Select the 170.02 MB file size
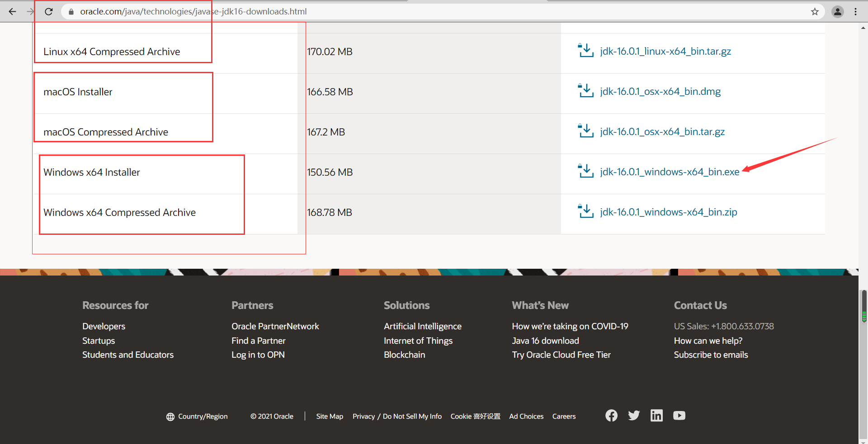 tap(330, 51)
